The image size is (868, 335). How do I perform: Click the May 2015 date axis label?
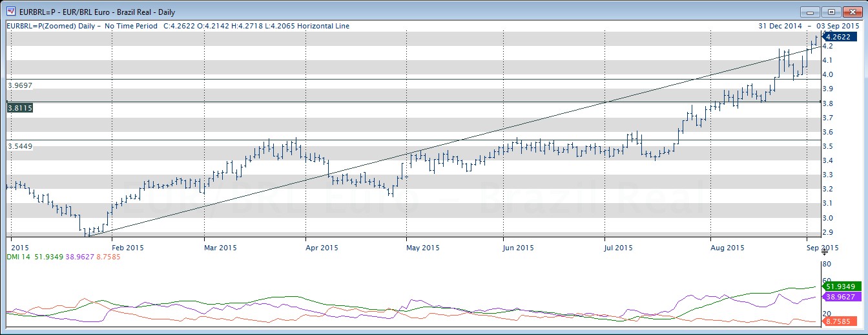click(423, 248)
